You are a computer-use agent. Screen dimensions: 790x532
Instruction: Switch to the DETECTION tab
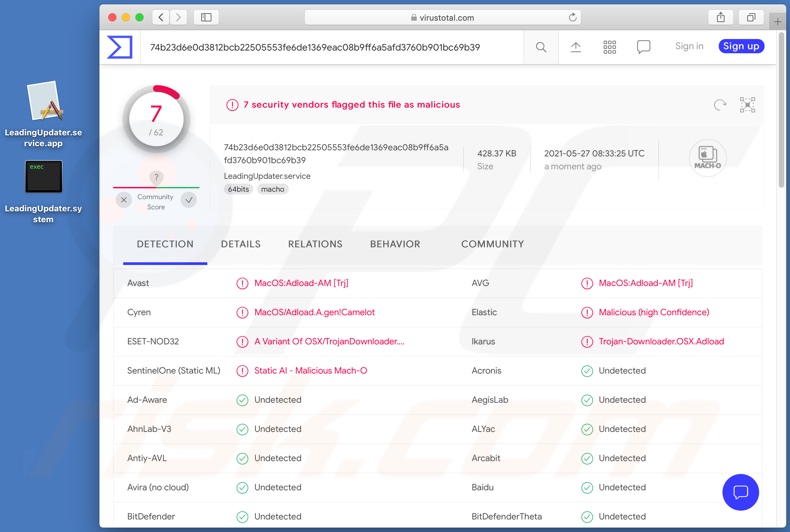165,244
